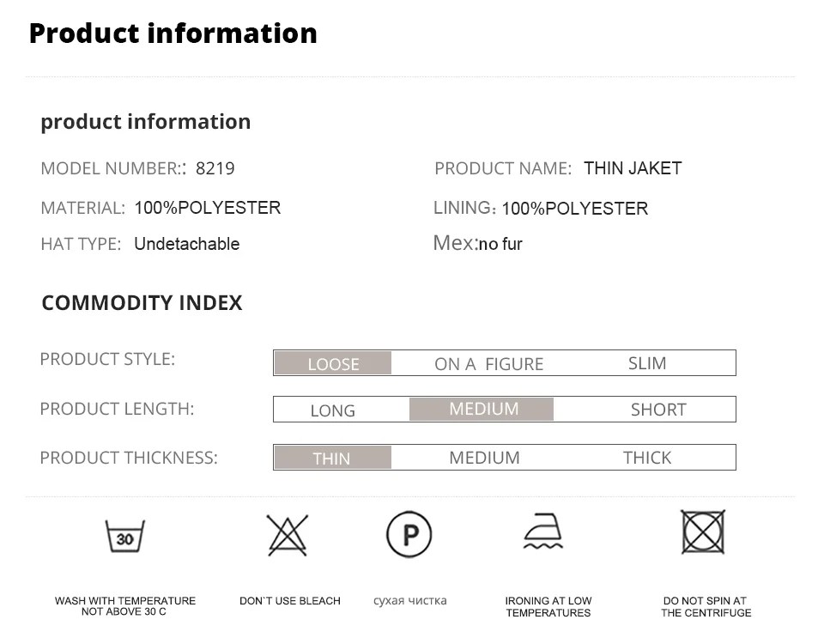Select LONG product length
Image resolution: width=824 pixels, height=644 pixels.
pyautogui.click(x=332, y=410)
